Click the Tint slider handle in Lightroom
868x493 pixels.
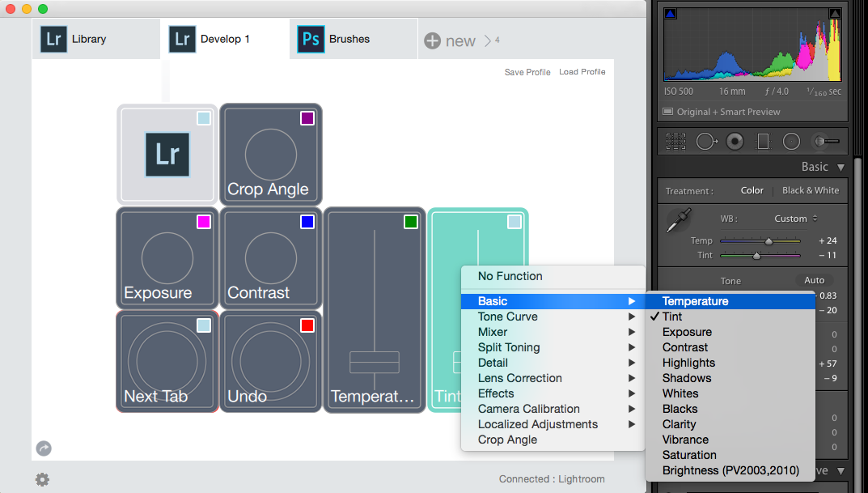coord(756,255)
